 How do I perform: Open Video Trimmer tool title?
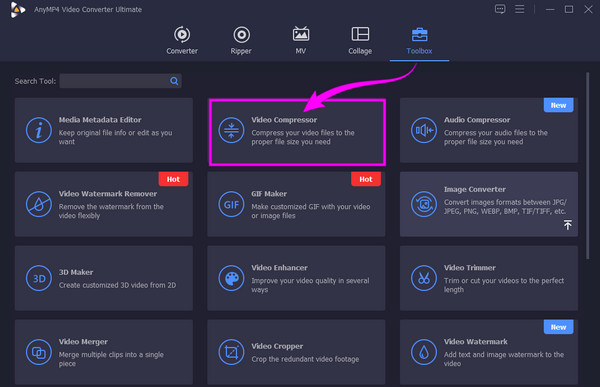(x=470, y=268)
